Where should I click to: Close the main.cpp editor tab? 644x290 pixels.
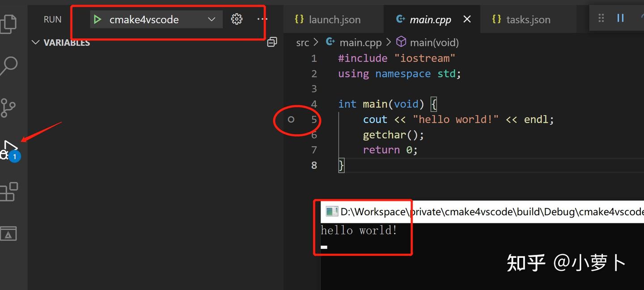click(x=467, y=19)
